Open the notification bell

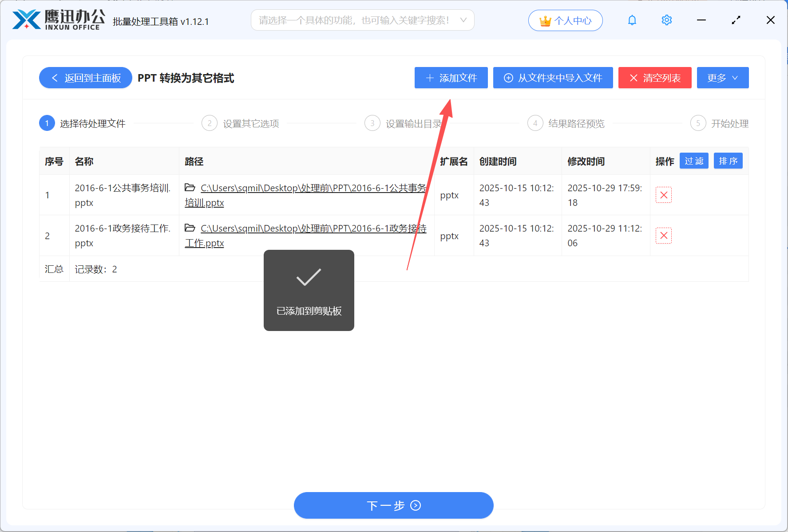click(632, 20)
